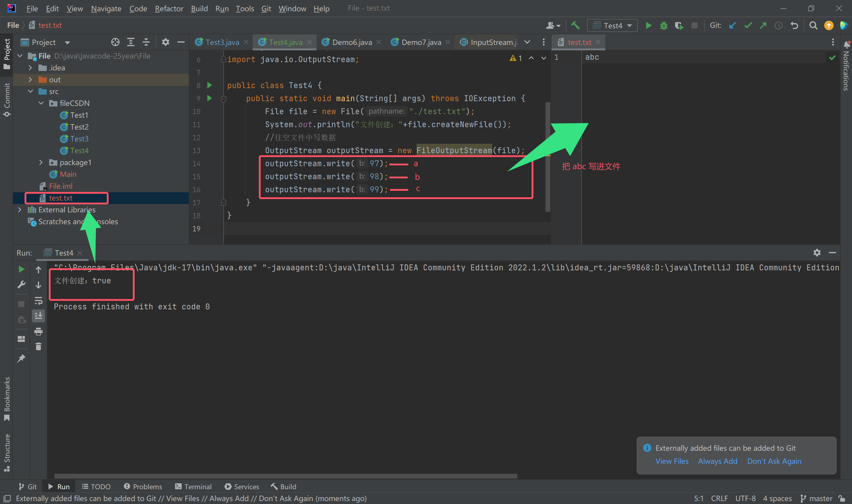Print the Run console output
This screenshot has height=504, width=852.
(x=38, y=331)
